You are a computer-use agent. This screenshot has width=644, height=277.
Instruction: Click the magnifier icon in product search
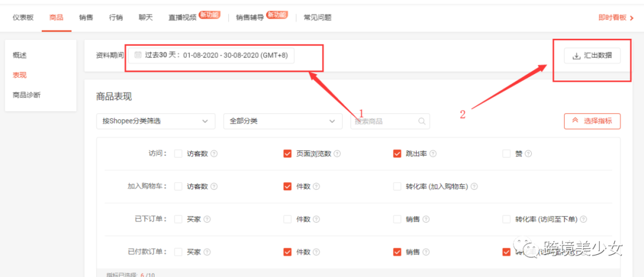[x=422, y=121]
